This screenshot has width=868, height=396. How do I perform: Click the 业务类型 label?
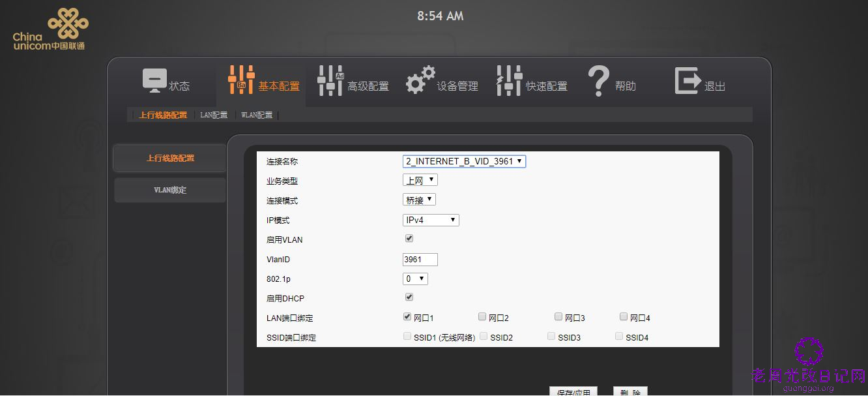tap(282, 181)
